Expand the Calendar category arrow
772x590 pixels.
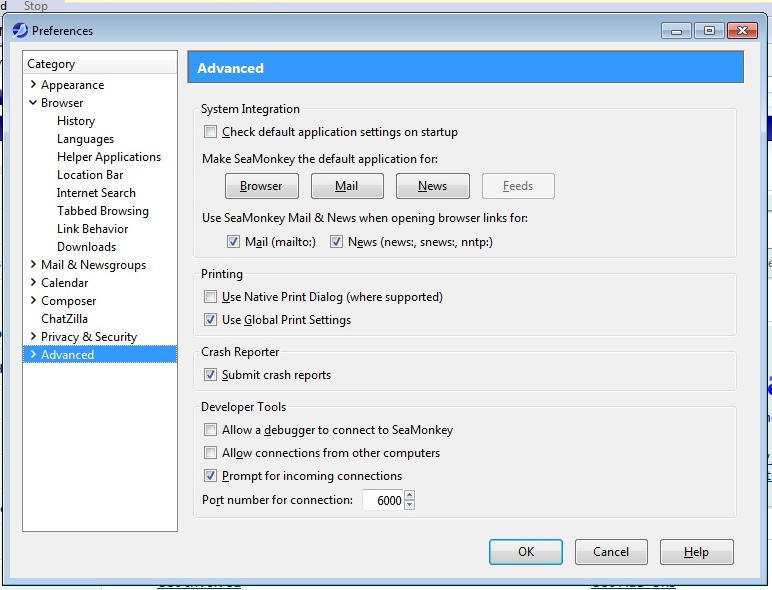click(33, 282)
